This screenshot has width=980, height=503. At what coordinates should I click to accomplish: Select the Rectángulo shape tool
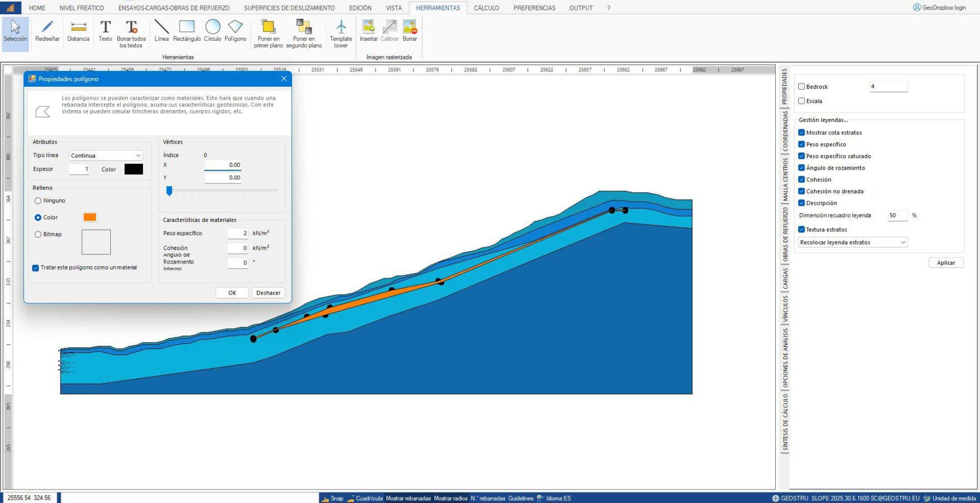[x=187, y=31]
